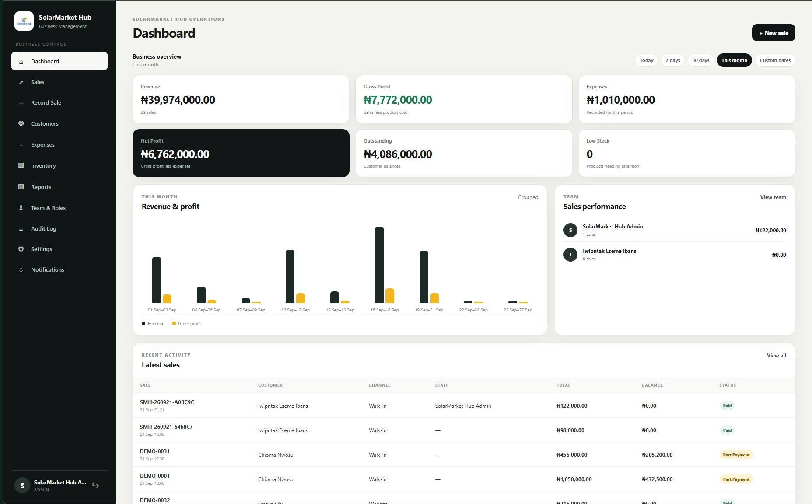Open the Inventory menu item

[x=59, y=165]
